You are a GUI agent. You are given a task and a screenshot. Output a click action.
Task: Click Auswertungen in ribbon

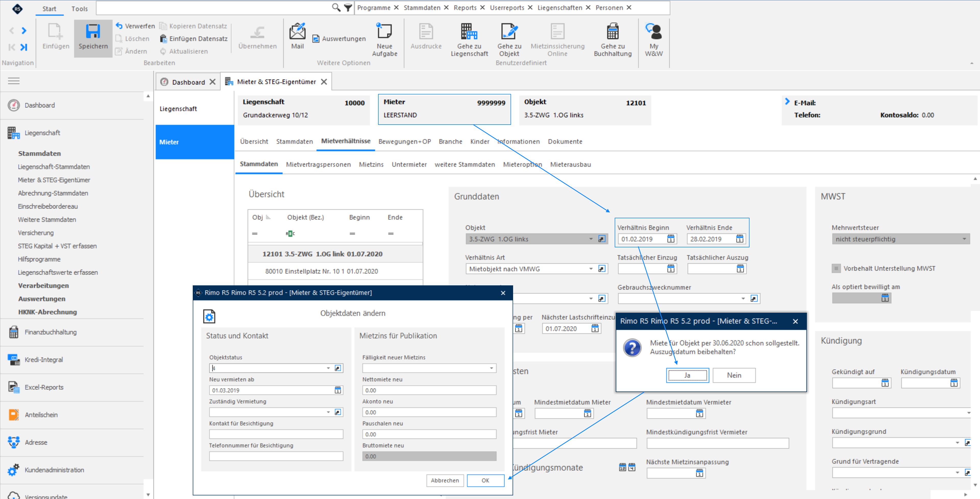[339, 39]
